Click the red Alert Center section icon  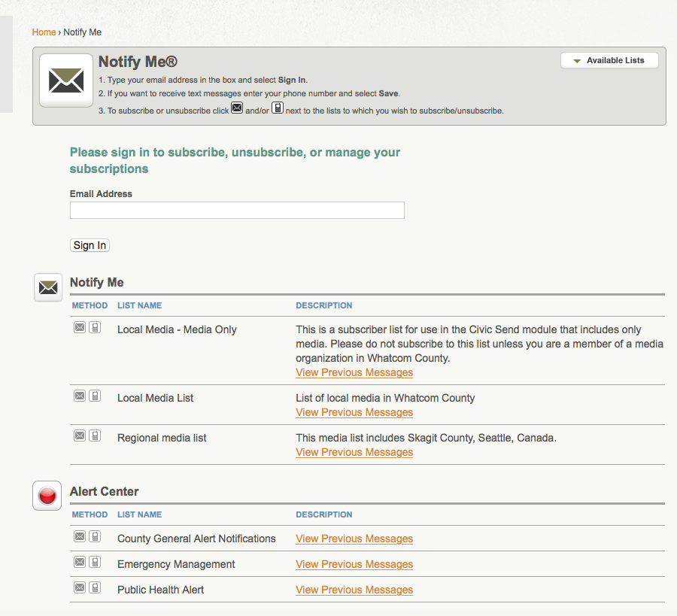point(47,496)
